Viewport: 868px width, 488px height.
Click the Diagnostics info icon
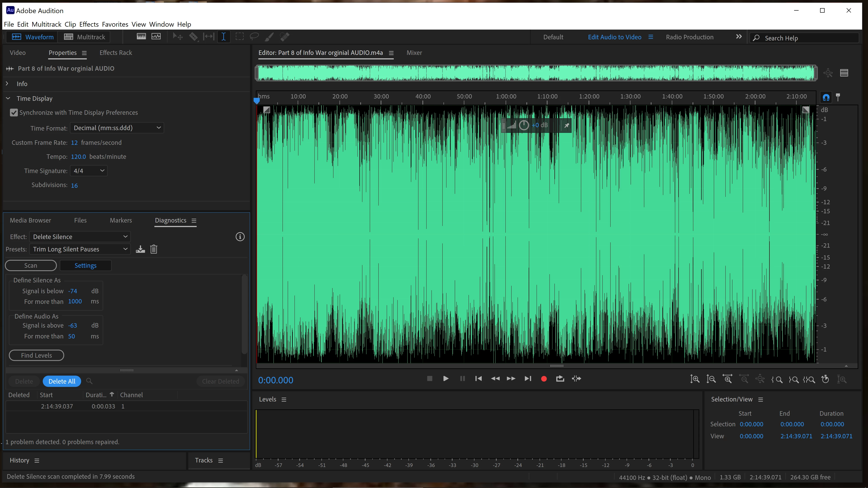click(x=240, y=237)
